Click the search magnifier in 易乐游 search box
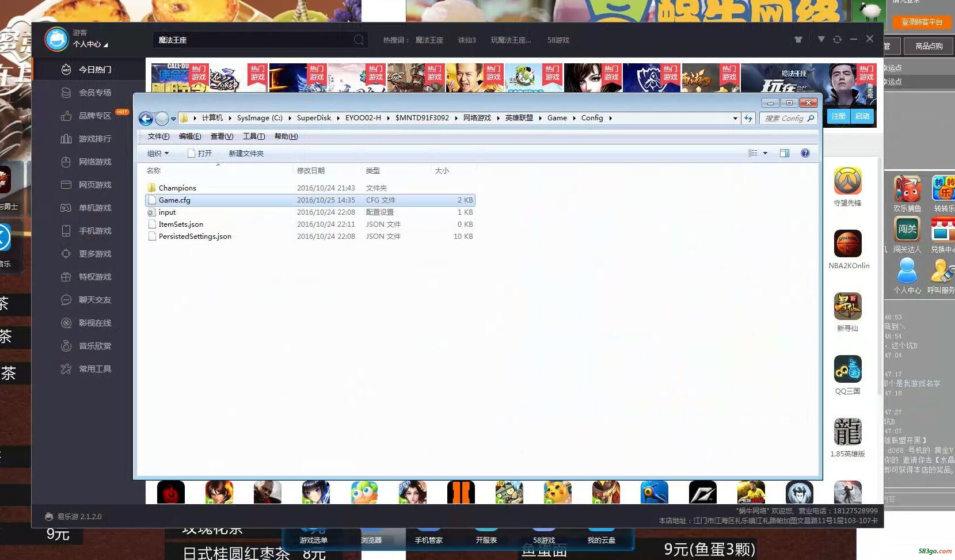The width and height of the screenshot is (955, 560). (359, 40)
